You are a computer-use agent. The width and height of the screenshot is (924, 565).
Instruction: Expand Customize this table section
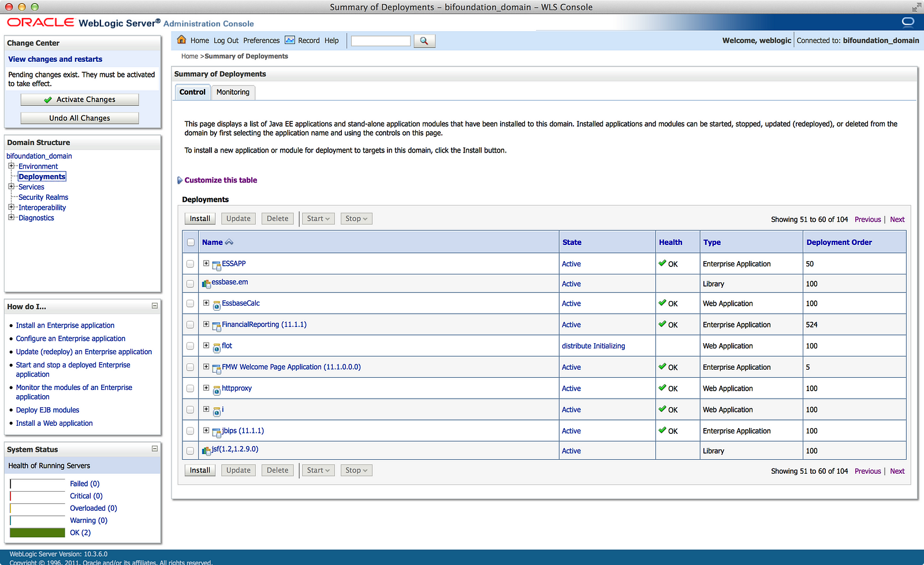tap(180, 180)
